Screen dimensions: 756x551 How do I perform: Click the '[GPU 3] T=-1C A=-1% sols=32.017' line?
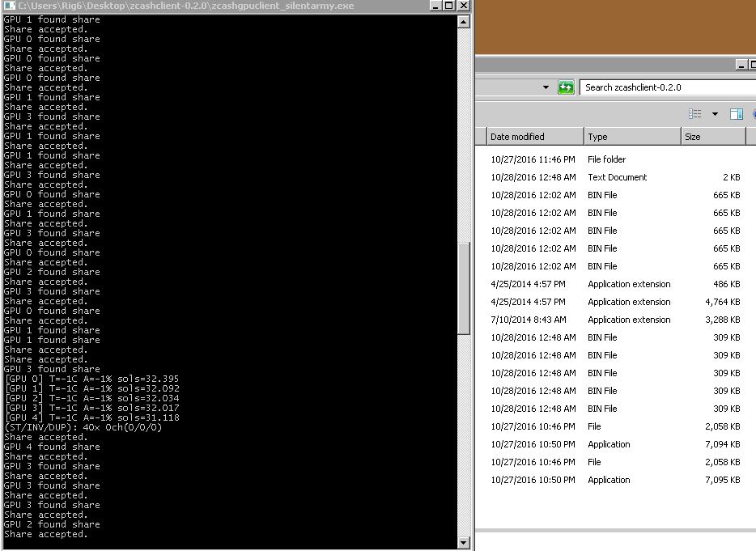pos(91,409)
